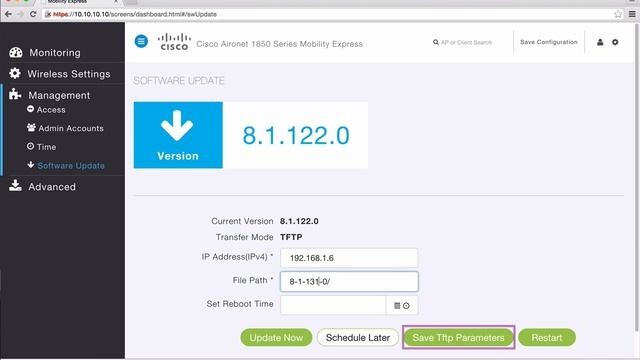The height and width of the screenshot is (360, 640).
Task: Click the TFTP transfer mode value
Action: click(291, 237)
